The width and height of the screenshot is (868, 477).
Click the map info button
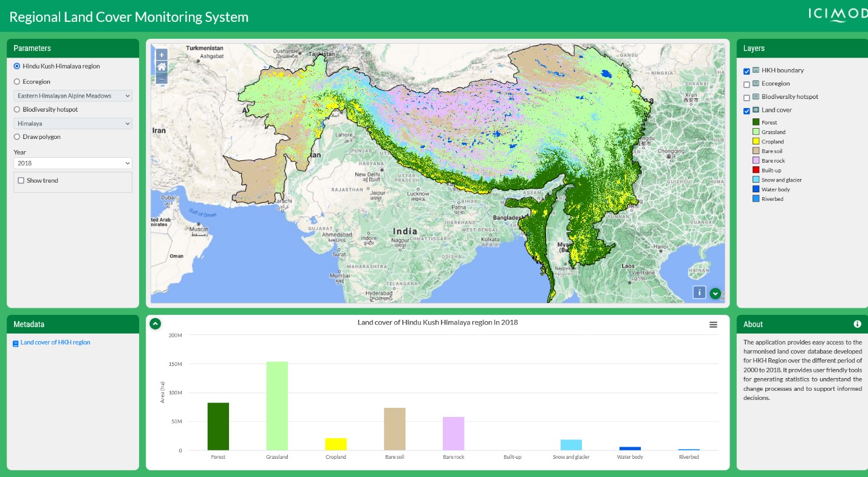[699, 293]
